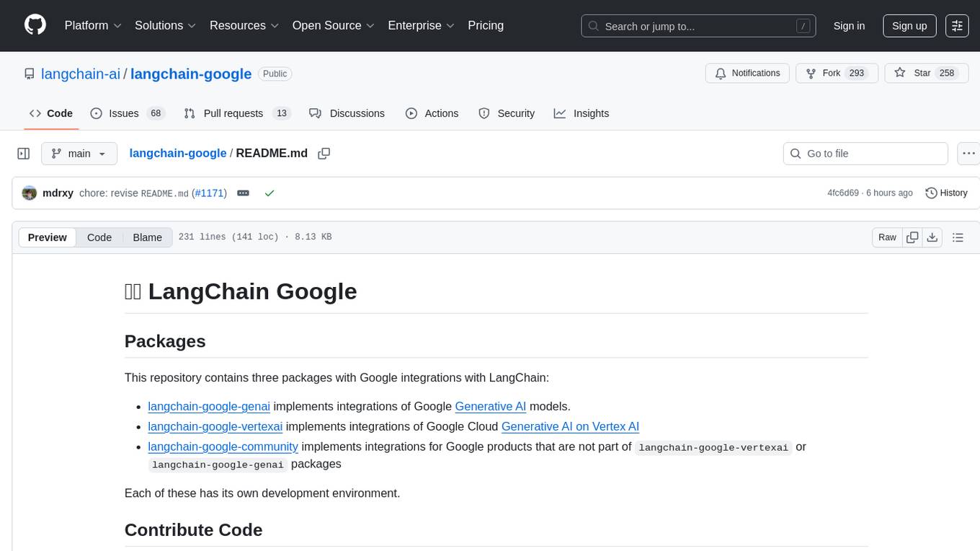Select the Preview view toggle

click(x=48, y=237)
